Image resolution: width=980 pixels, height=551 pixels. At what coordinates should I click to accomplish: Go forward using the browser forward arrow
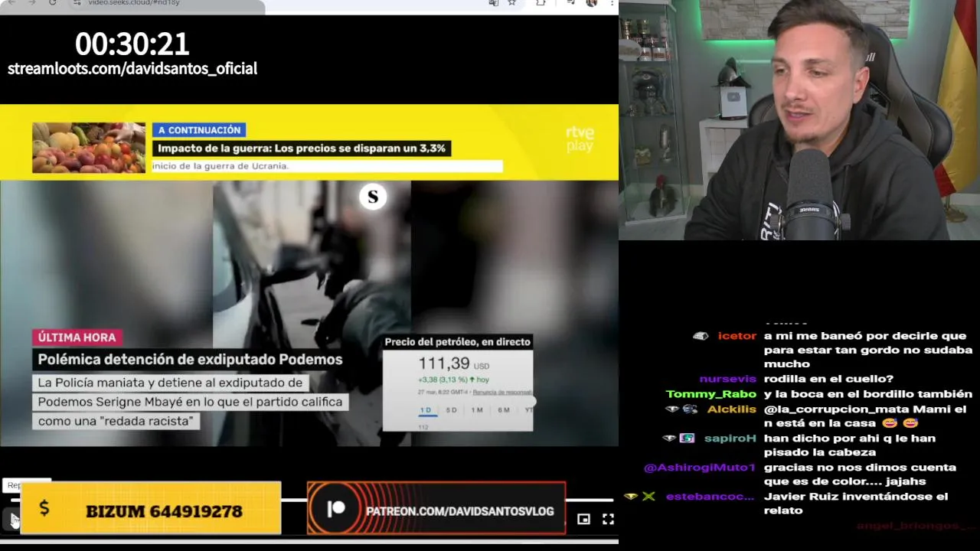31,3
